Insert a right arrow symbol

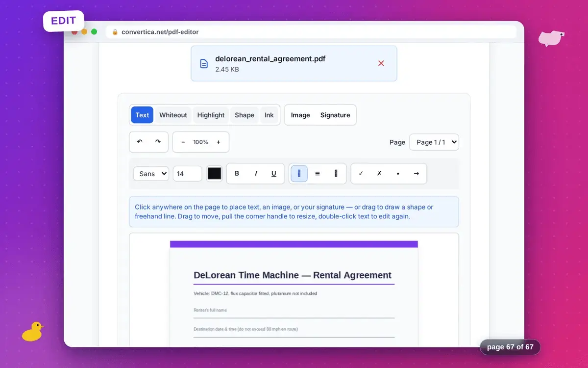click(416, 173)
